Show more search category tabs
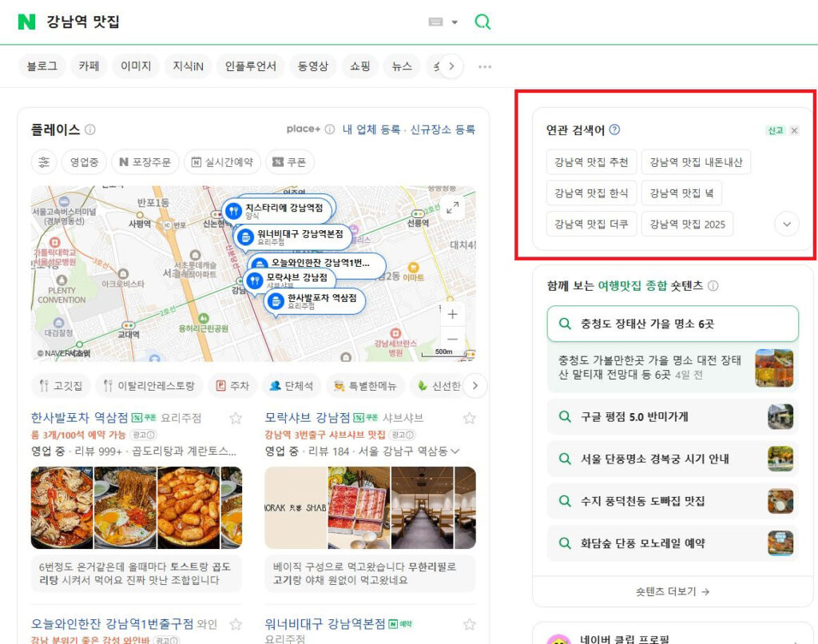 click(451, 66)
